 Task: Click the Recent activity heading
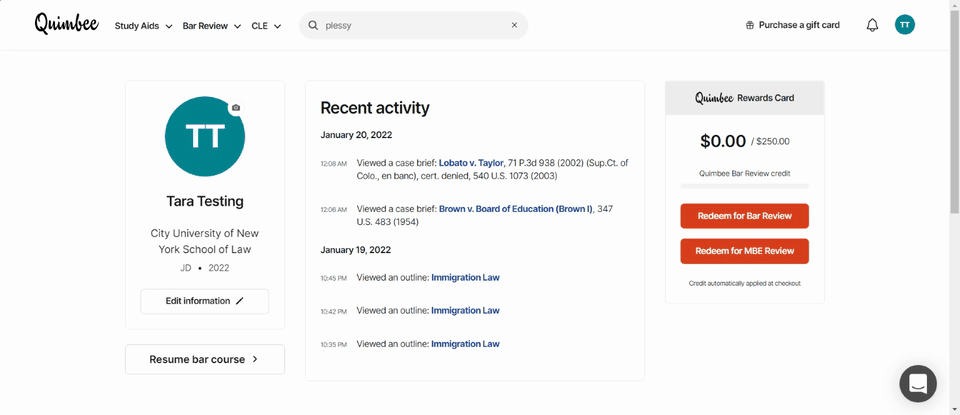[x=375, y=108]
